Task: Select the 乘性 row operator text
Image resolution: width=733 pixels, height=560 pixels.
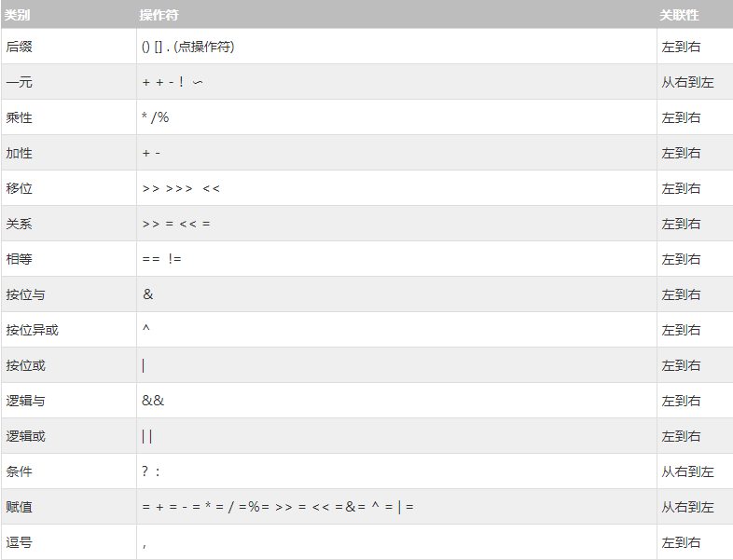Action: click(155, 117)
